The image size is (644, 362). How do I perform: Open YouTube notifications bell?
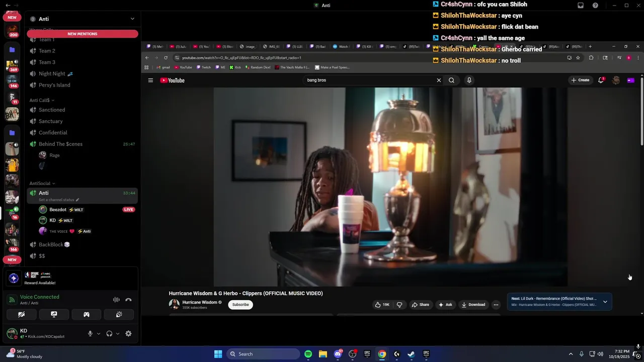click(601, 80)
